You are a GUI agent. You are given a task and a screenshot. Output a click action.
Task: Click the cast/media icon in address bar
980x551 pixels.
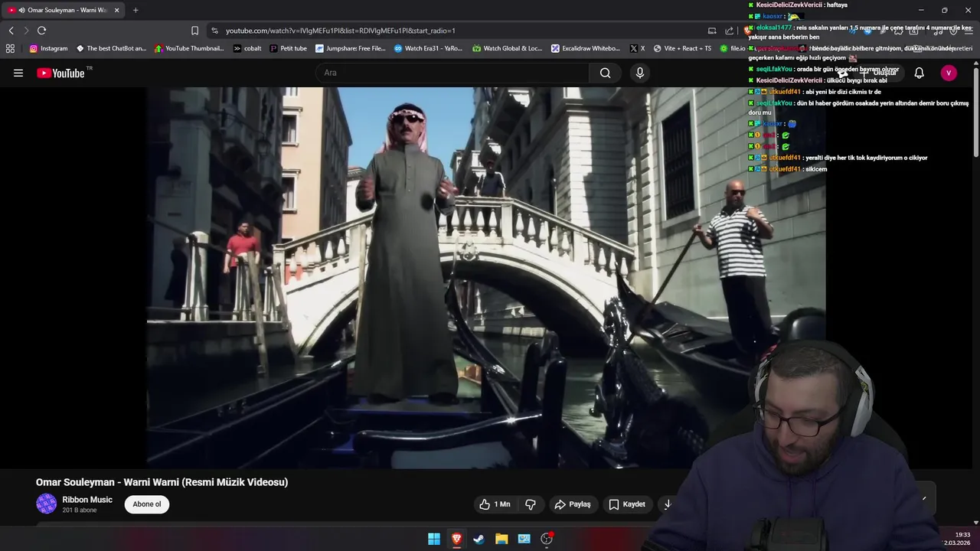pos(712,31)
